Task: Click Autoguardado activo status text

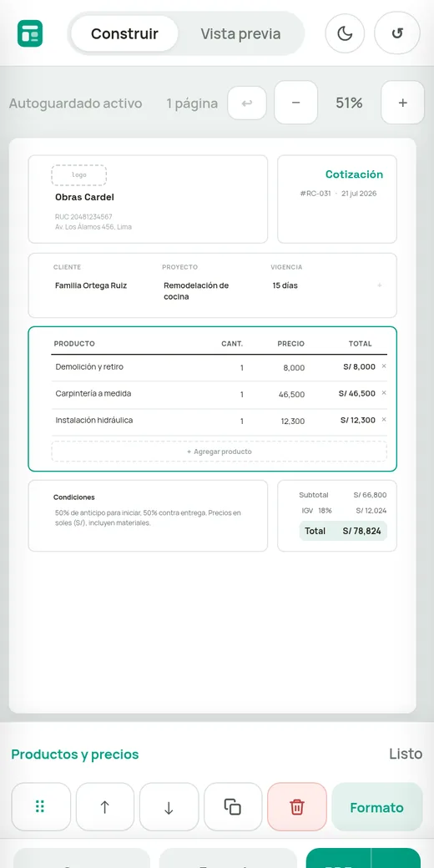Action: [x=75, y=103]
